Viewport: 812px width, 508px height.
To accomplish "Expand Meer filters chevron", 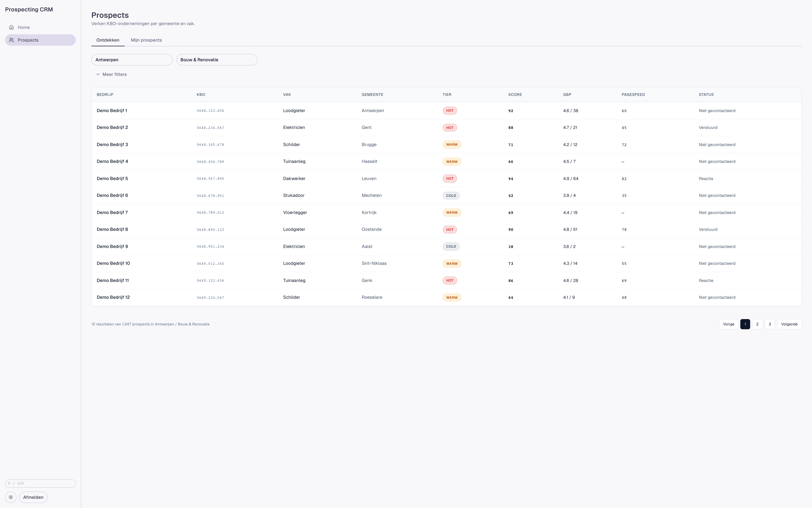I will 98,74.
